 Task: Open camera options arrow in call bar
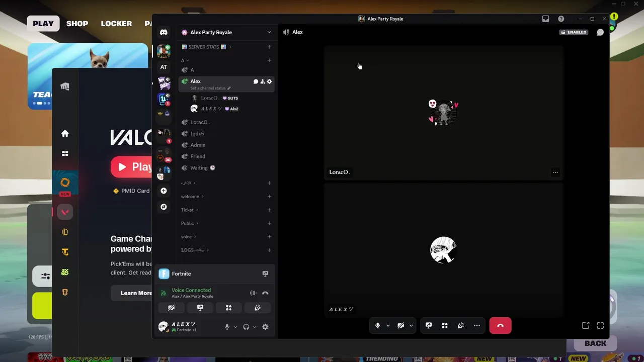tap(411, 325)
